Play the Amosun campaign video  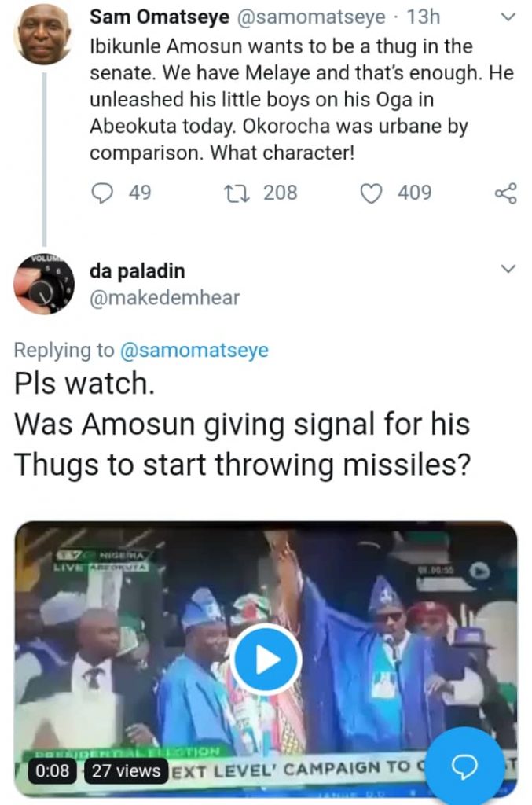(266, 660)
